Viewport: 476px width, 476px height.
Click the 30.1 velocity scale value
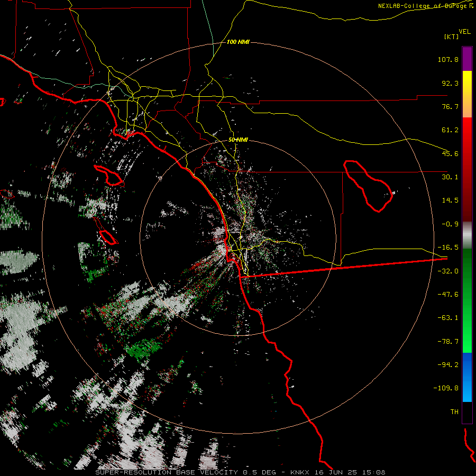[450, 177]
